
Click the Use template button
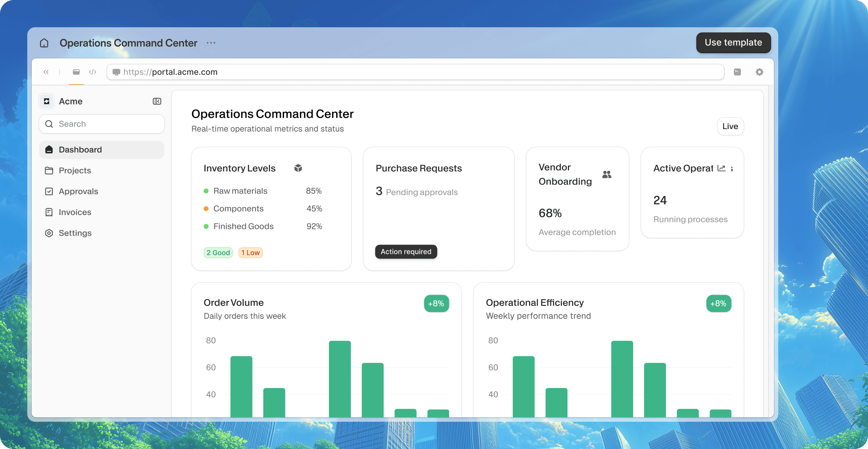[733, 43]
